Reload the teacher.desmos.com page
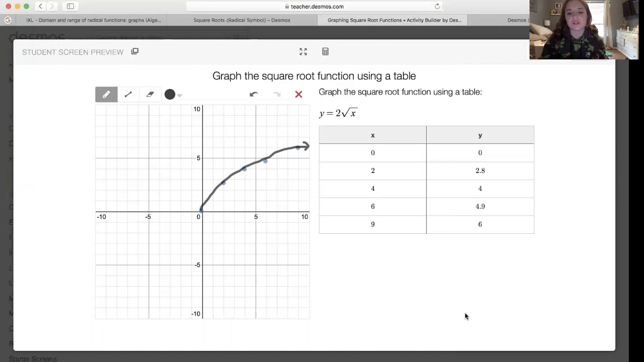 click(x=437, y=7)
